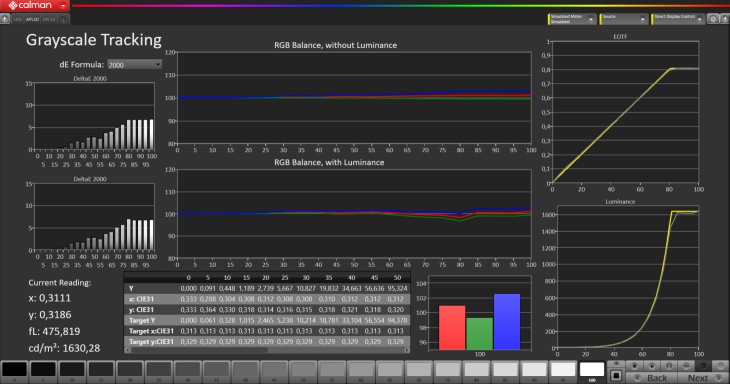Screen dimensions: 730x384
Task: Click the green bar in RGB chart
Action: (479, 334)
